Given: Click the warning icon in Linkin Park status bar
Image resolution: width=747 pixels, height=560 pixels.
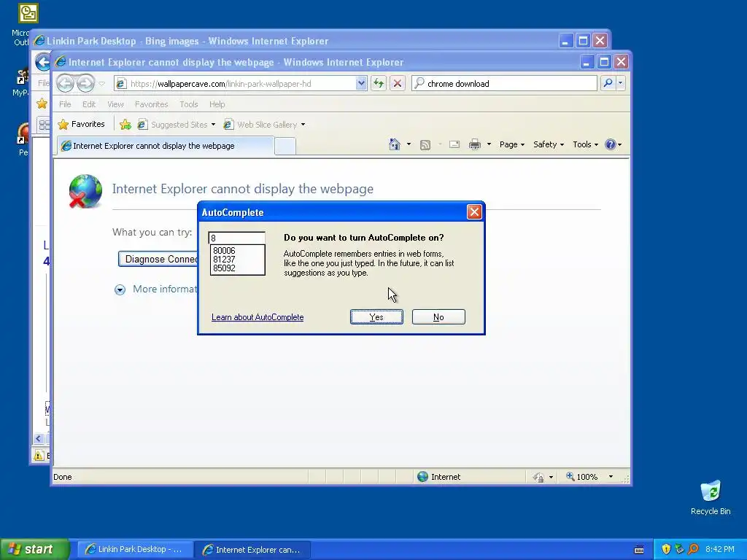Looking at the screenshot, I should [x=39, y=456].
